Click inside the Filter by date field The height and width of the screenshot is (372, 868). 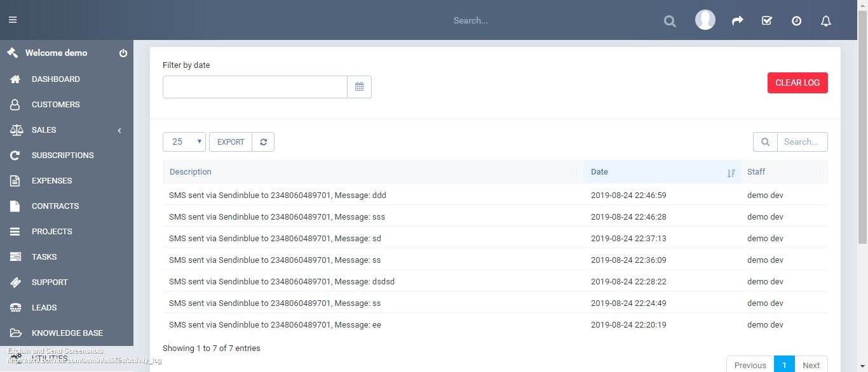254,86
